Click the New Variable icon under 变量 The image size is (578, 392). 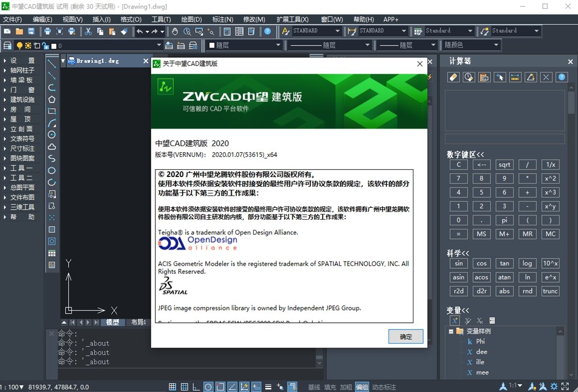(x=455, y=320)
